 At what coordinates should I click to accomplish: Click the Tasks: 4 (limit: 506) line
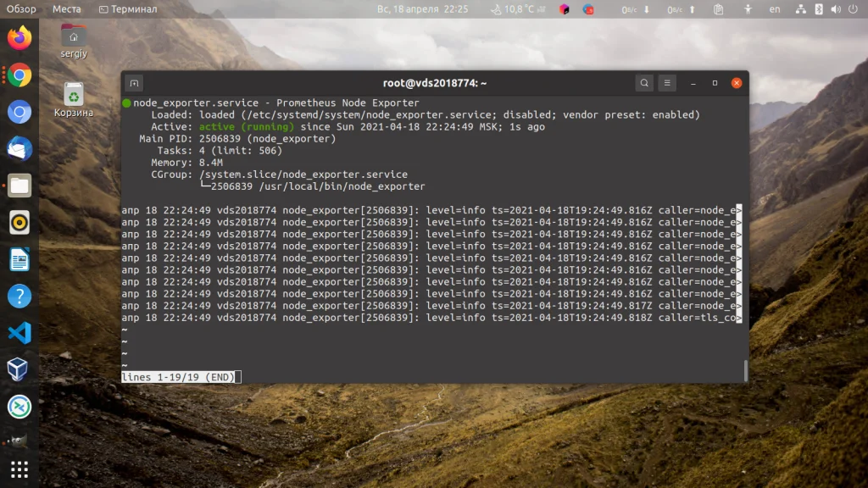pos(220,151)
